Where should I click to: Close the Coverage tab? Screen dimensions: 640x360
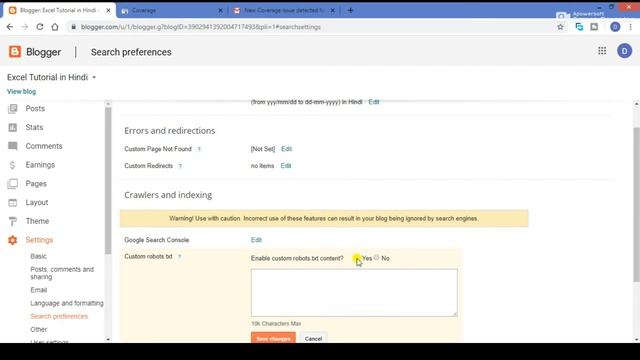(x=220, y=10)
